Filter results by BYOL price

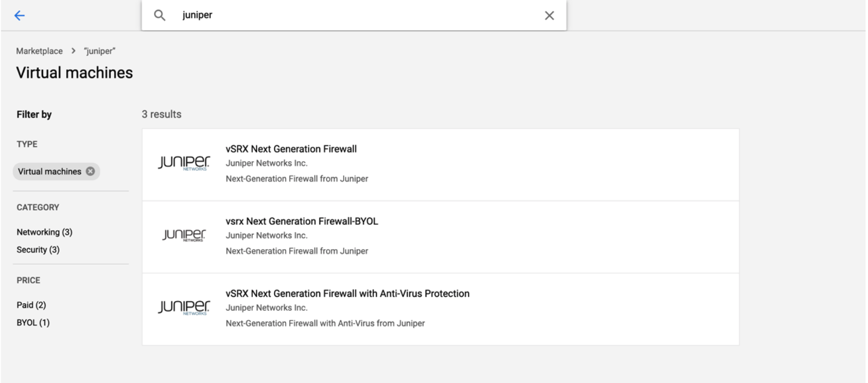(x=33, y=322)
